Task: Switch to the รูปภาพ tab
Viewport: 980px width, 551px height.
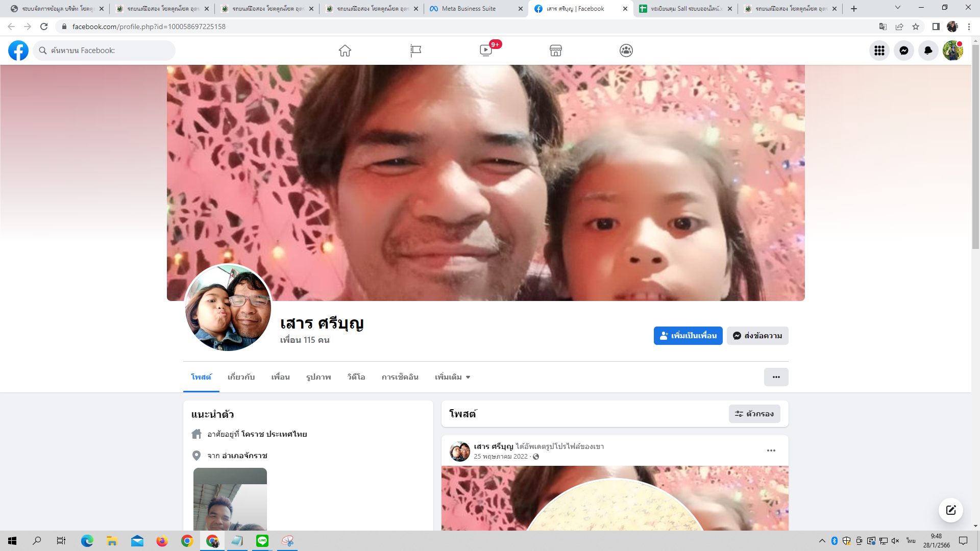Action: tap(318, 377)
